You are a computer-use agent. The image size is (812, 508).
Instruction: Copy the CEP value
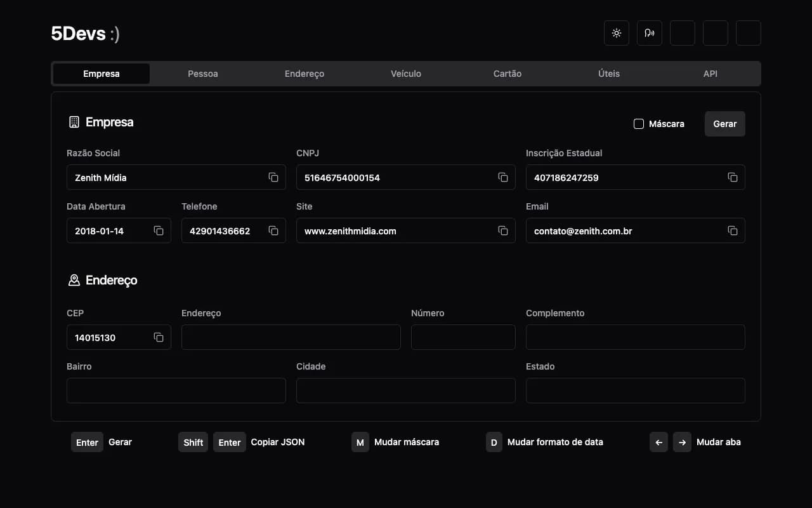159,338
